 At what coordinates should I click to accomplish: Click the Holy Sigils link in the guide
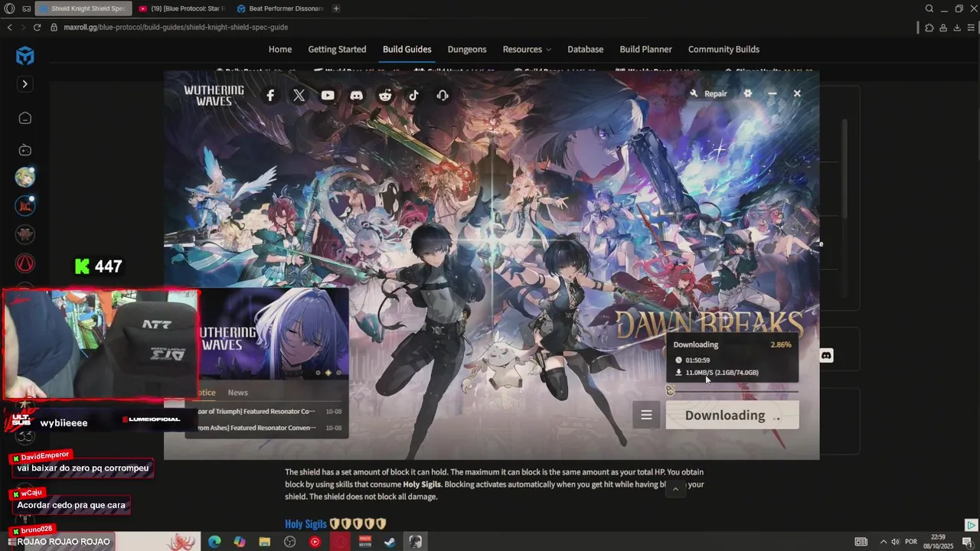(x=305, y=523)
